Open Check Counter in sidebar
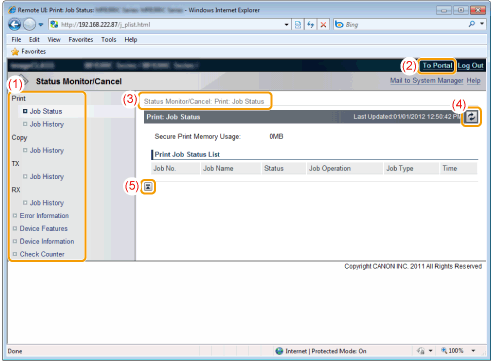The height and width of the screenshot is (361, 492). coord(42,254)
